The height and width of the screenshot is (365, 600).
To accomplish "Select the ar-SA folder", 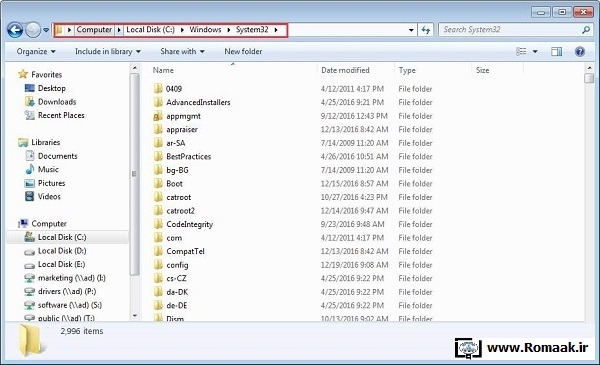I will [x=176, y=143].
